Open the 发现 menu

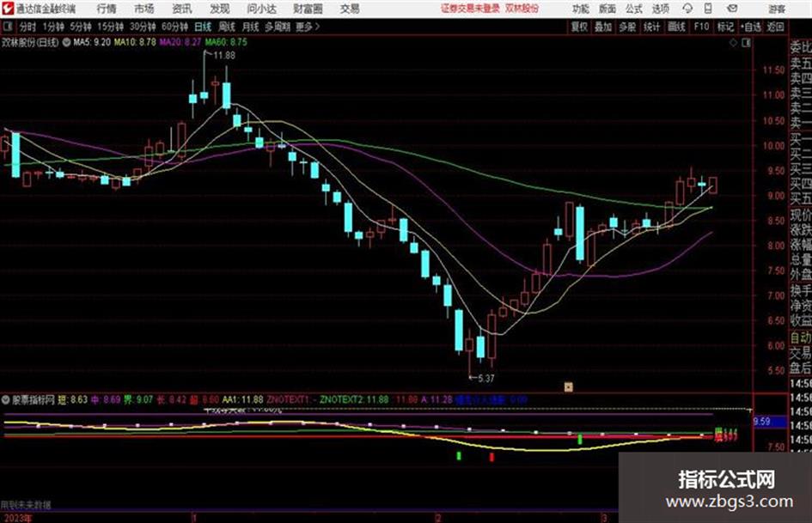tap(220, 9)
